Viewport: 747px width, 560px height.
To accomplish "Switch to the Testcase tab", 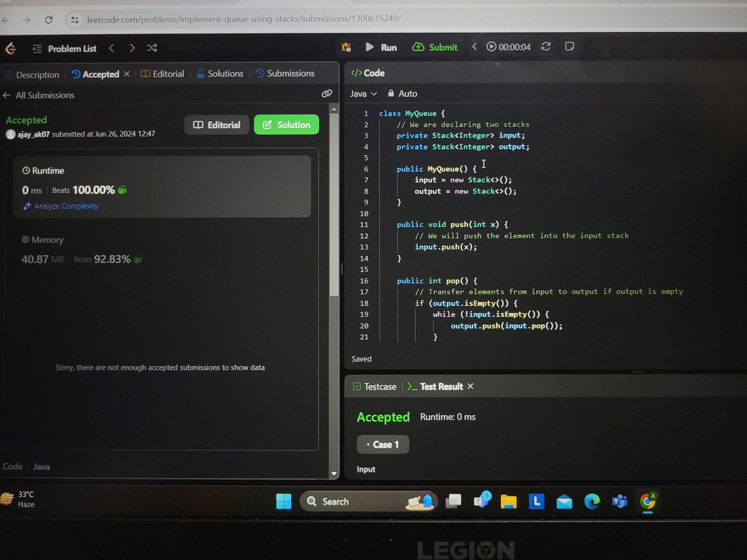I will pyautogui.click(x=374, y=386).
